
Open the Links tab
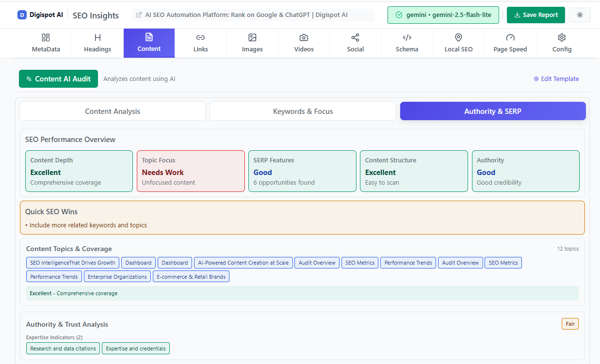pyautogui.click(x=200, y=43)
